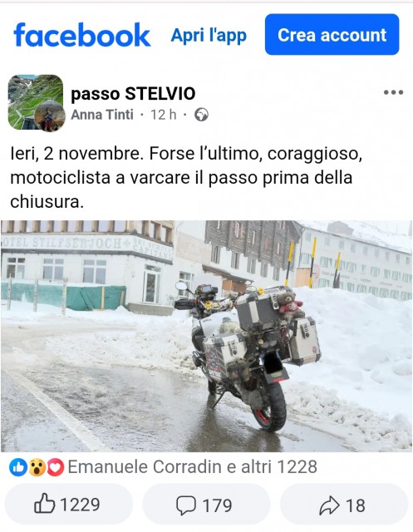The image size is (413, 532).
Task: Visit Anna Tinti's profile name link
Action: [x=102, y=115]
